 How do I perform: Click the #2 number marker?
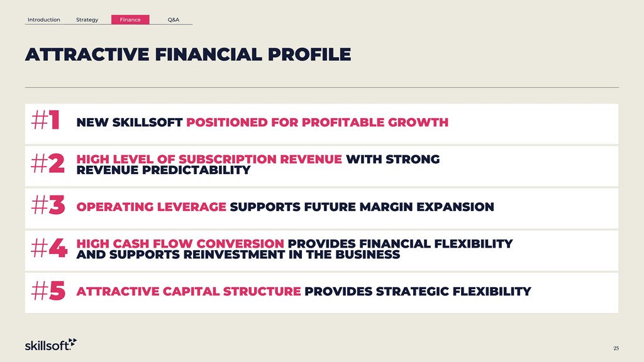point(47,164)
